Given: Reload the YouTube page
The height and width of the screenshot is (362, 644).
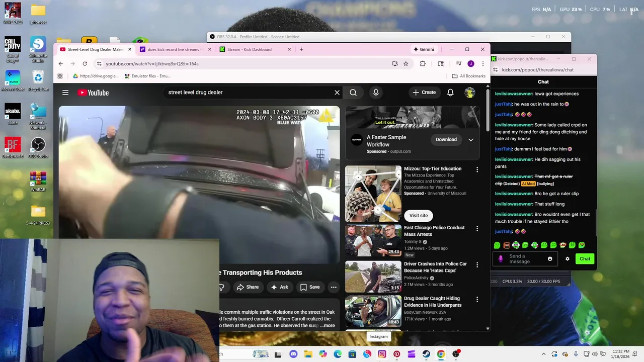Looking at the screenshot, I should pyautogui.click(x=85, y=64).
